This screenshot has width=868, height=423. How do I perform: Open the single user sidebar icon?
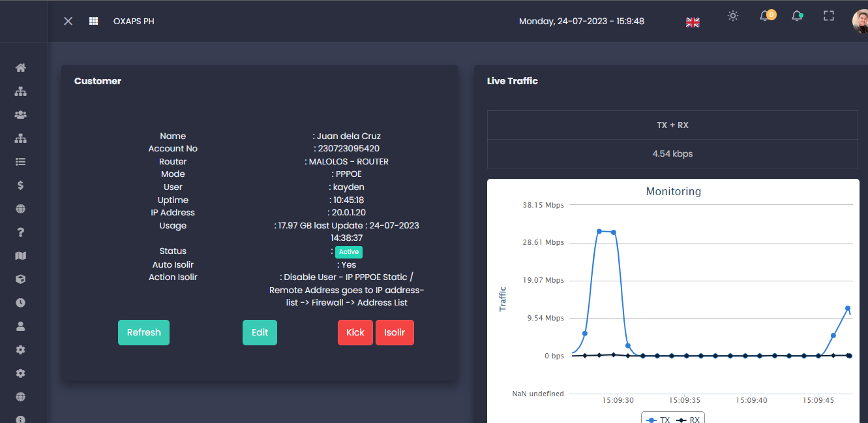pos(20,326)
